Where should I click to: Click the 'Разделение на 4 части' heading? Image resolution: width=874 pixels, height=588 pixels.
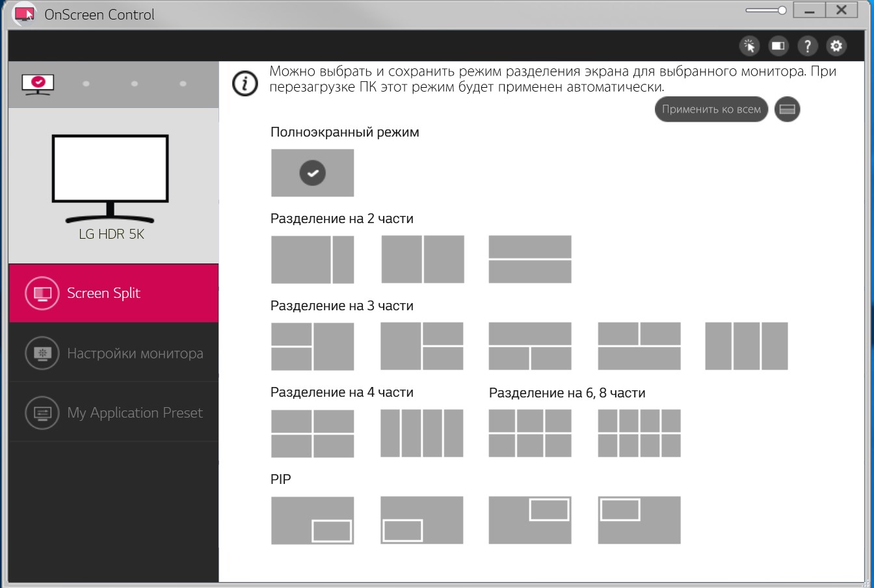(342, 392)
